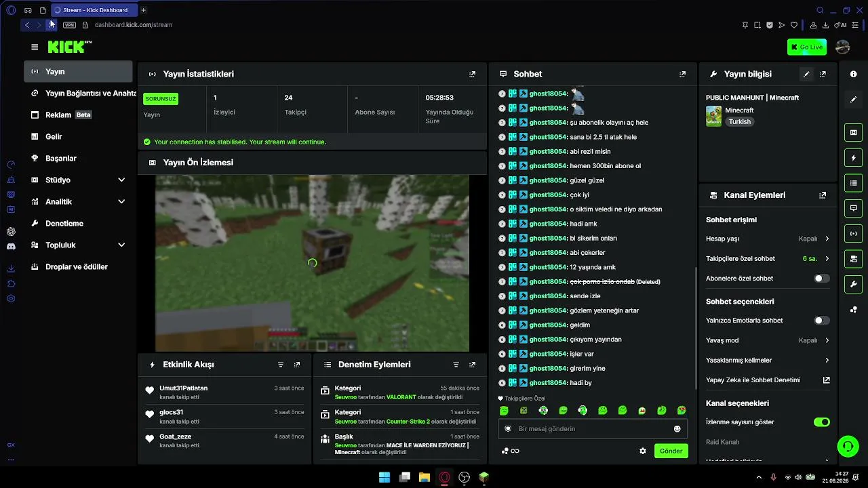Screen dimensions: 868x488
Task: Toggle stream statistics widget in right sidebar
Action: 854,233
